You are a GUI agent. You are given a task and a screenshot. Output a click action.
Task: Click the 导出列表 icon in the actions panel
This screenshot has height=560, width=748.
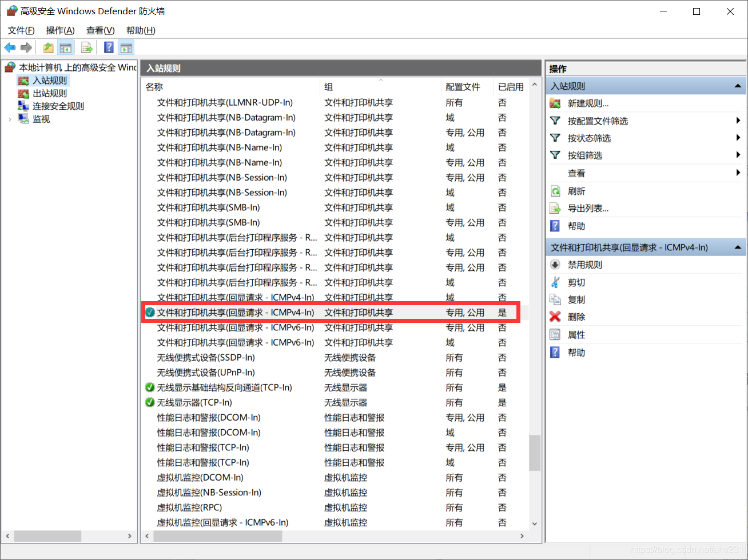[x=555, y=209]
